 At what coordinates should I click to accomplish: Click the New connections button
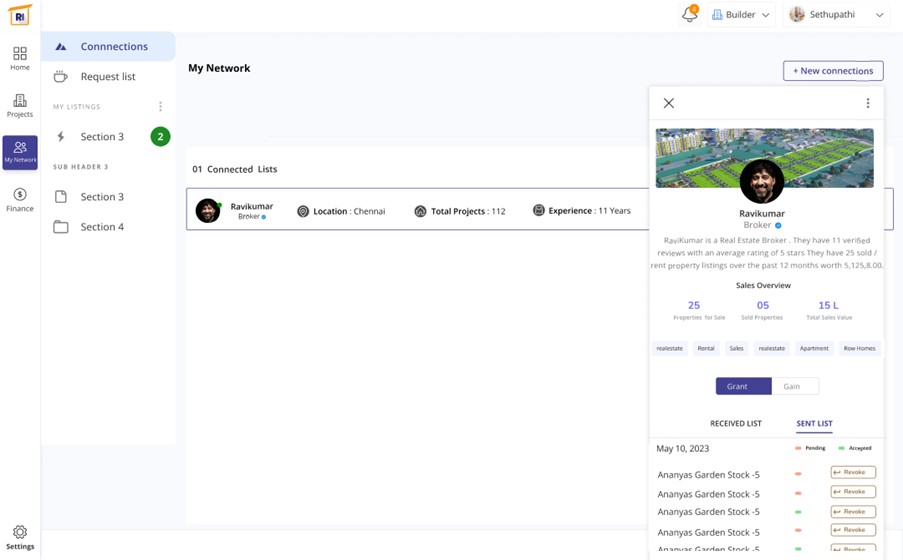click(x=833, y=71)
